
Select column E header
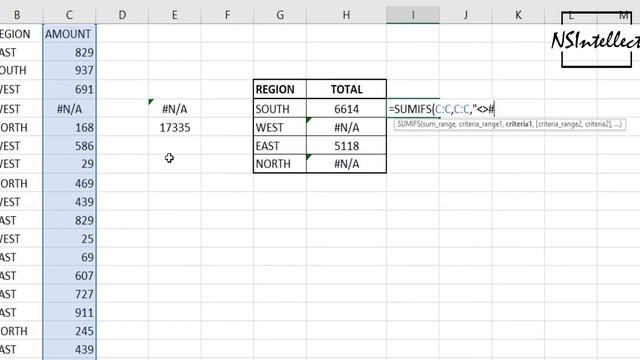coord(174,16)
